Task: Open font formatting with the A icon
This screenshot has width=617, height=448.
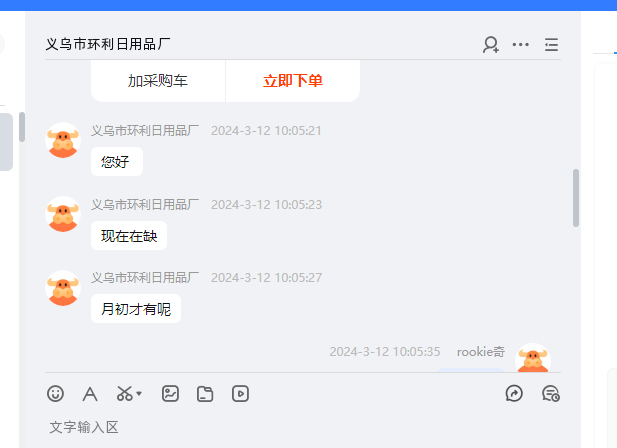Action: click(90, 394)
